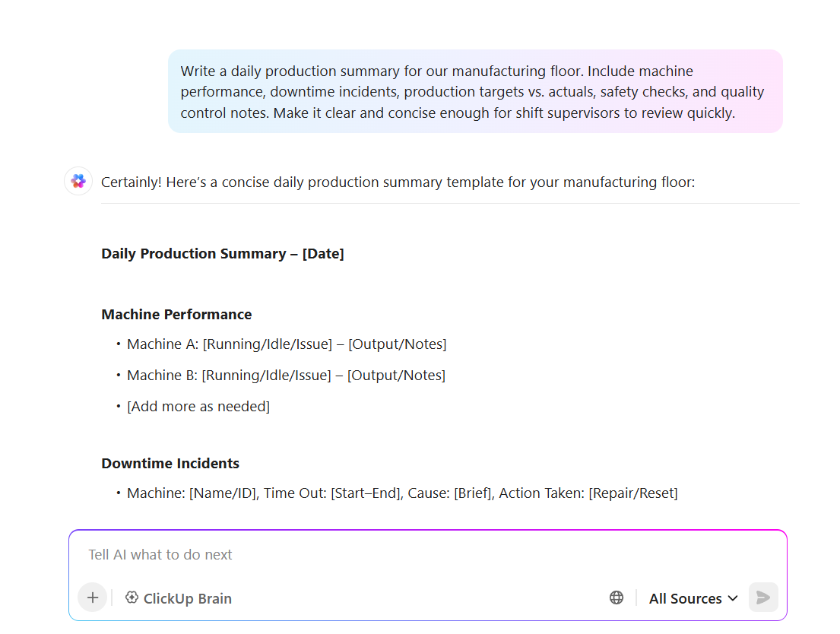The image size is (840, 634).
Task: Open the All Sources dropdown
Action: tap(694, 598)
